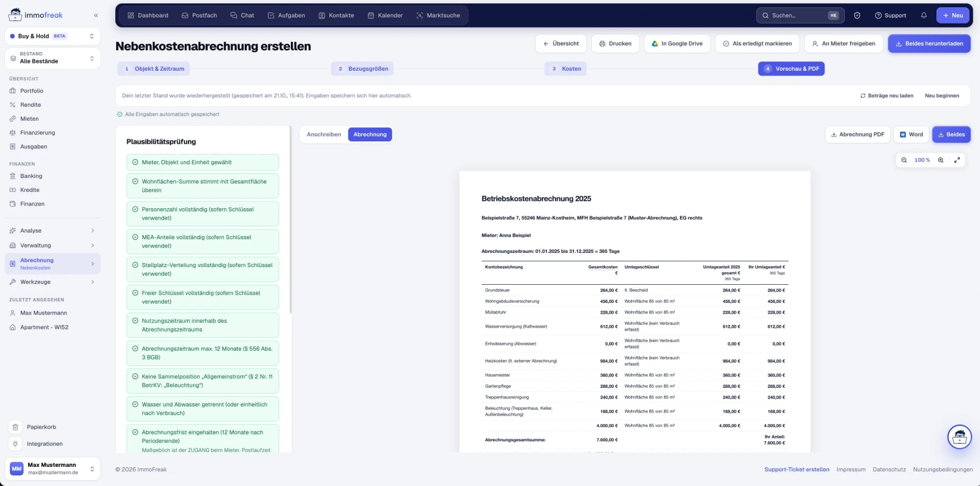Open the Kalender tab in navigation

(x=385, y=15)
